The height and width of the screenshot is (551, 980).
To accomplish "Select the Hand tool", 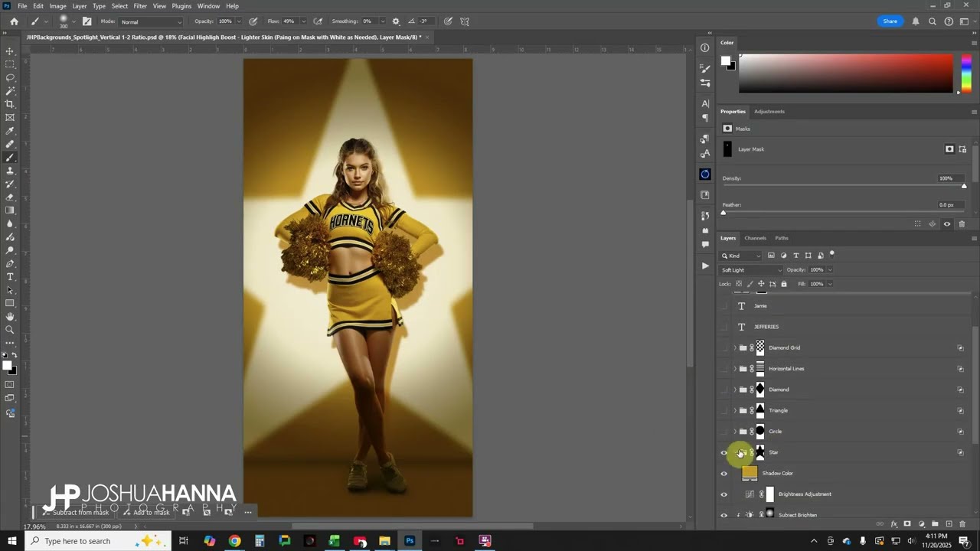I will 10,317.
